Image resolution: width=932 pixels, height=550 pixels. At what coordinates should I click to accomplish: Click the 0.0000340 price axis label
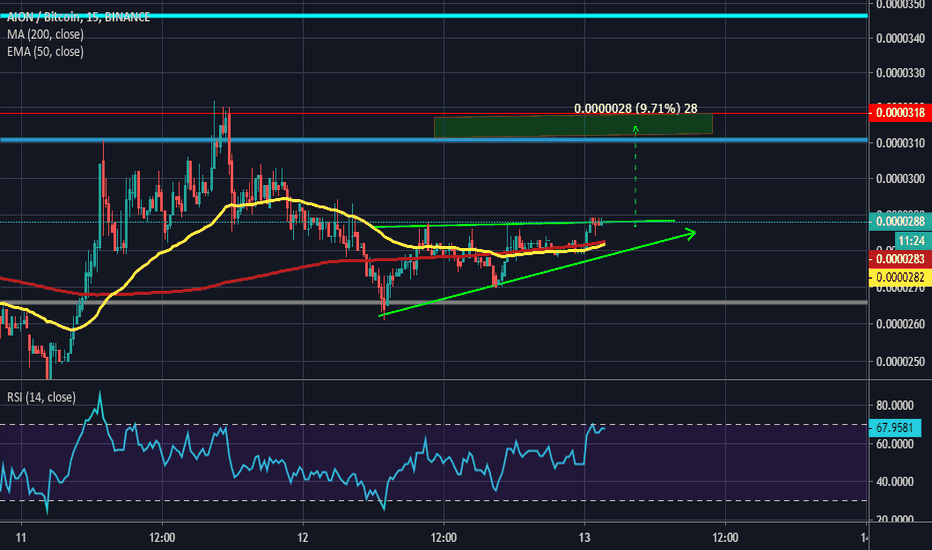click(900, 39)
